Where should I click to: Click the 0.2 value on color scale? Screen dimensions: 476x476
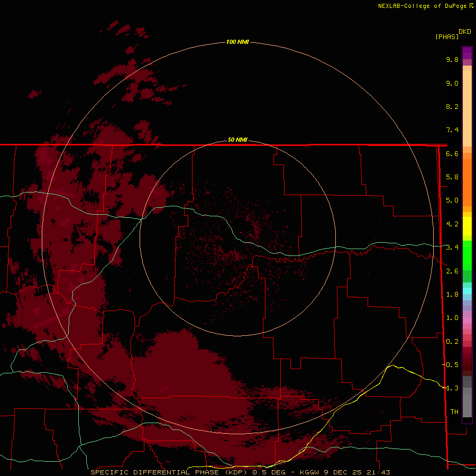452,342
